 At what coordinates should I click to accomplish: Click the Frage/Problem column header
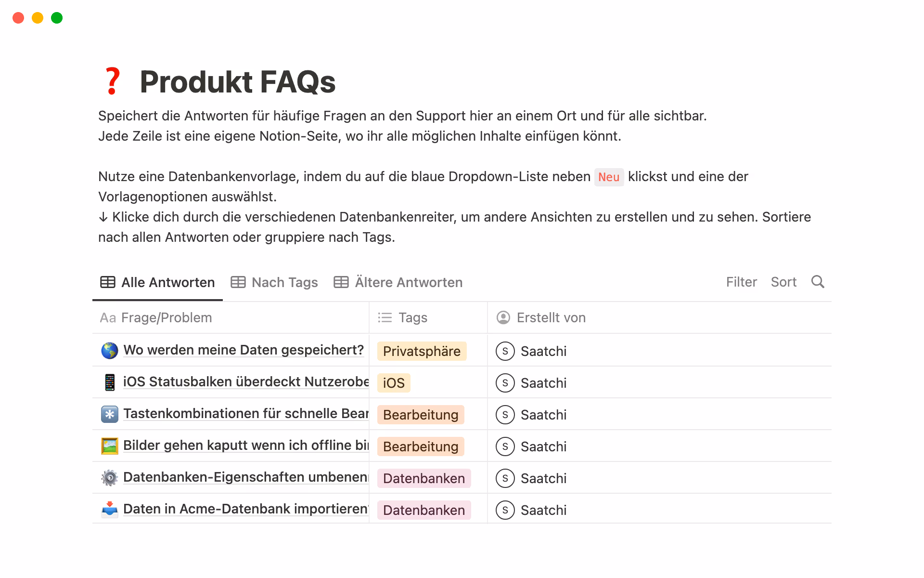tap(166, 318)
